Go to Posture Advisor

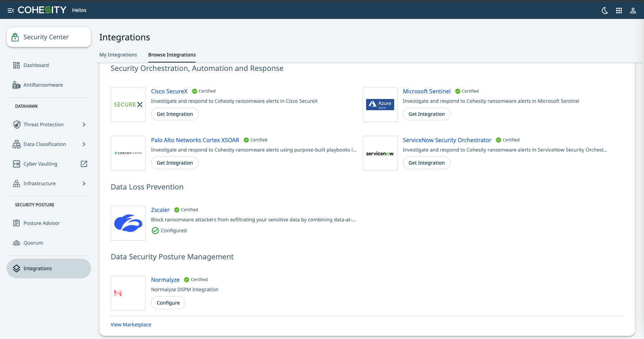pos(41,223)
